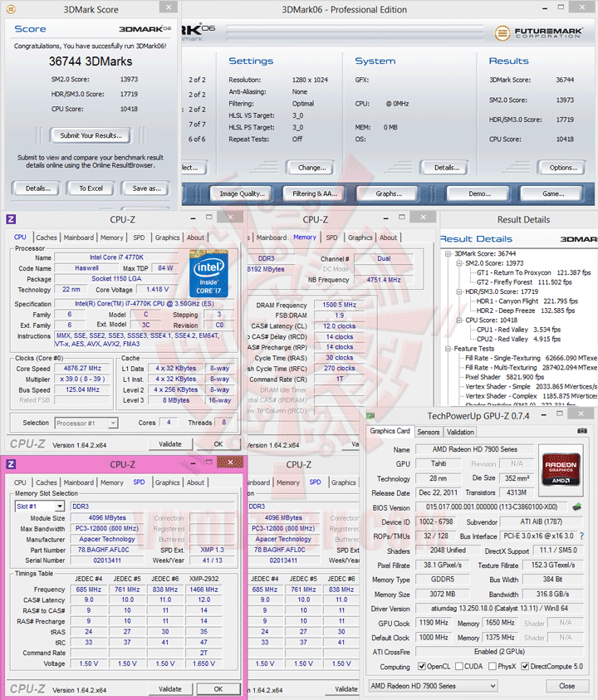The image size is (598, 700).
Task: Click the GT1 - Return To Proxycon result row
Action: 534,272
